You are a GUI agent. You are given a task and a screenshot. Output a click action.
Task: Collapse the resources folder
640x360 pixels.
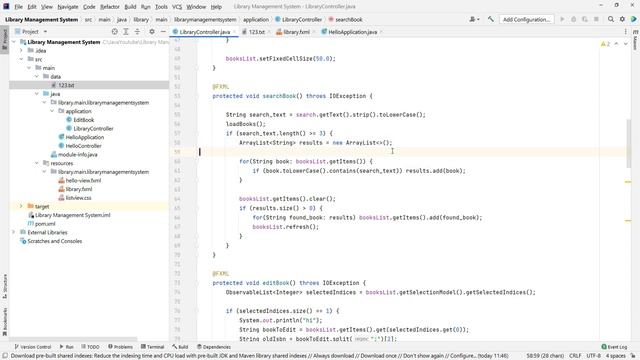[37, 163]
